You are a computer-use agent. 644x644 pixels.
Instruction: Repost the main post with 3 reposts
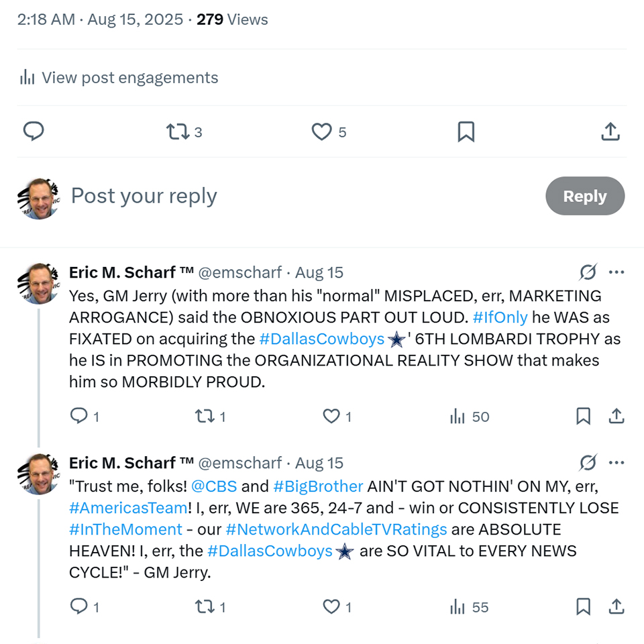178,132
